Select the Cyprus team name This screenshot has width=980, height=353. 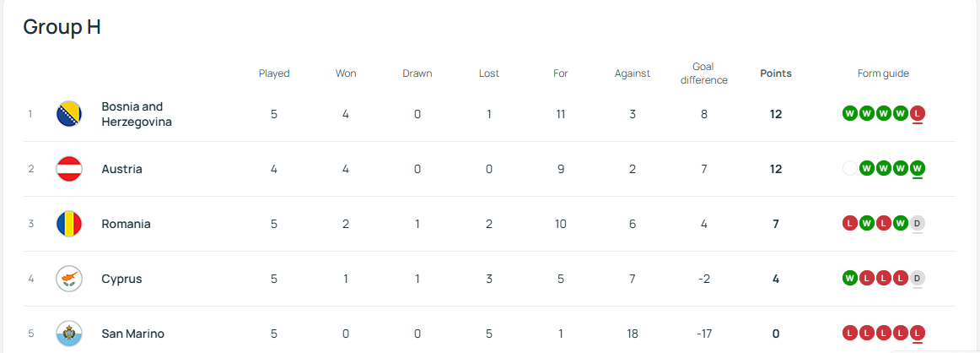click(x=121, y=279)
